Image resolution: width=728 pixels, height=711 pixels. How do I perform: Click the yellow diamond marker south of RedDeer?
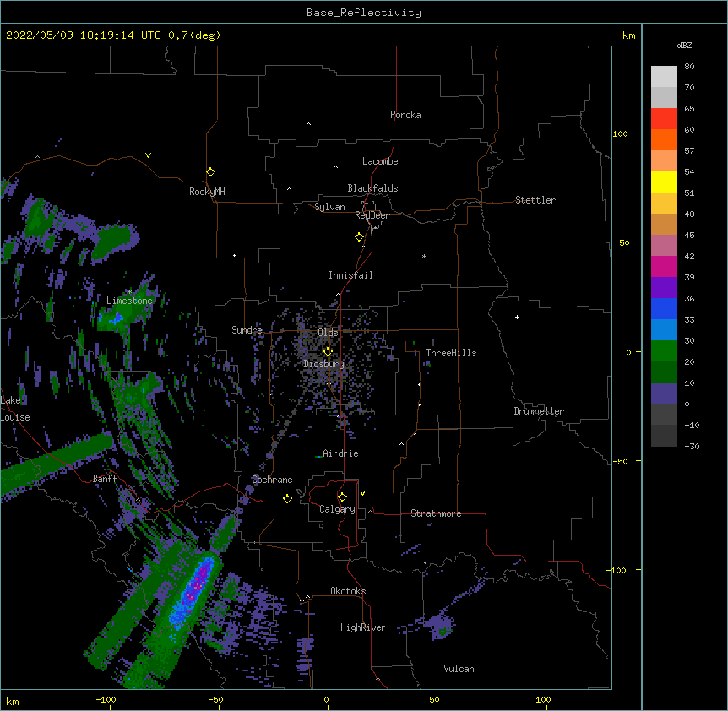coord(359,237)
